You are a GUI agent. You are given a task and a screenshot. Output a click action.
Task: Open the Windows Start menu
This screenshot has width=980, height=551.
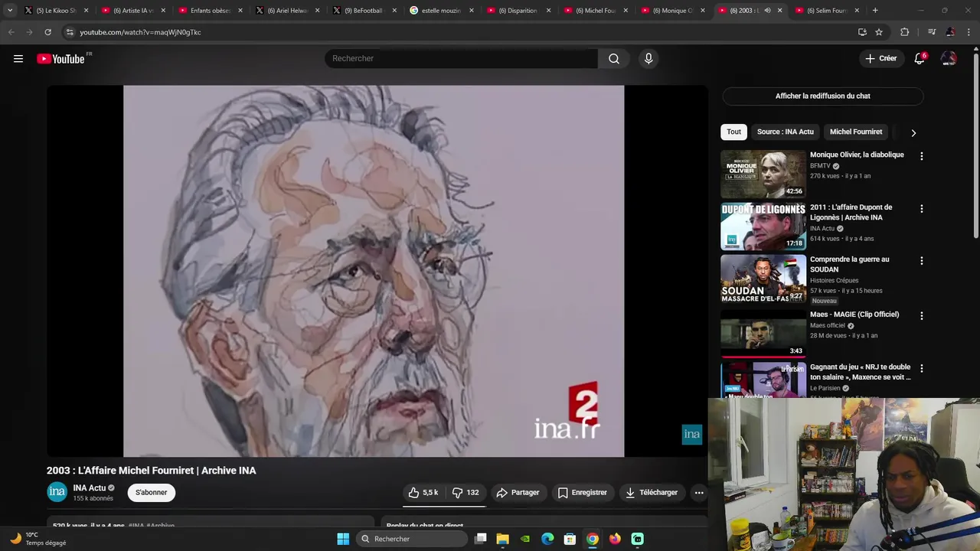tap(343, 539)
